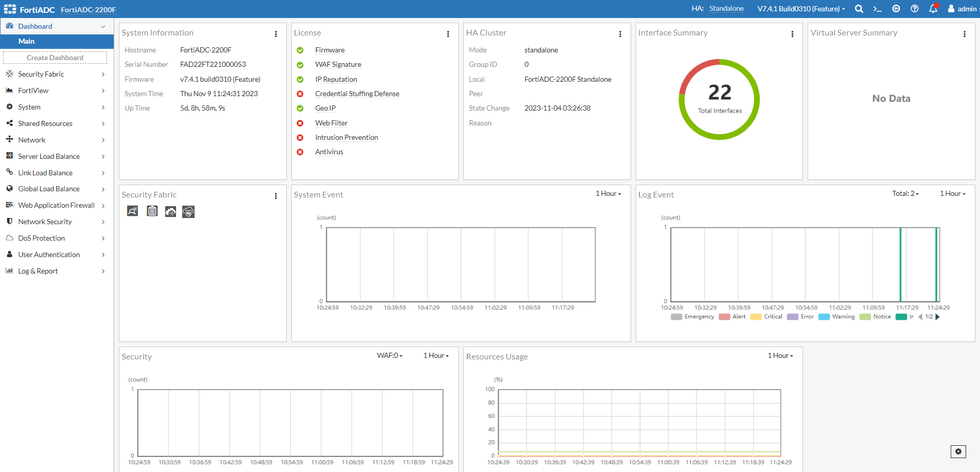Click the FortiADC grid logo icon
This screenshot has height=472, width=980.
coord(10,9)
